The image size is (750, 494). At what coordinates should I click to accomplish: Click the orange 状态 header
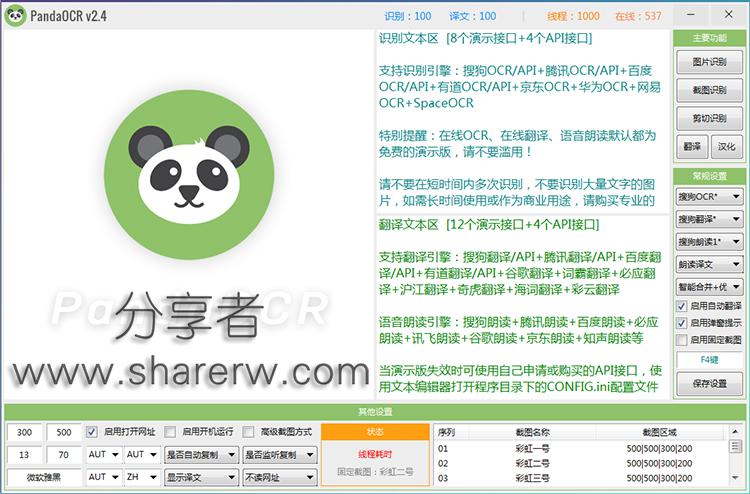(x=375, y=432)
